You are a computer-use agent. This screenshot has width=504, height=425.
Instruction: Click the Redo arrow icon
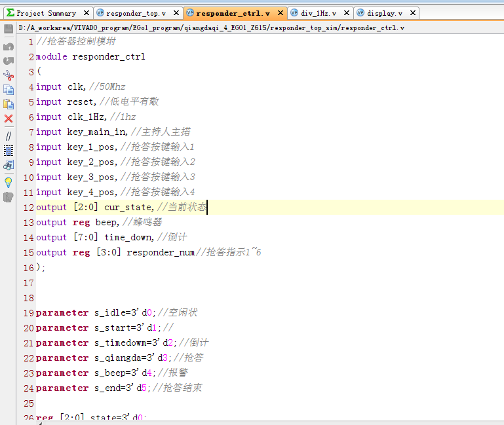point(9,61)
